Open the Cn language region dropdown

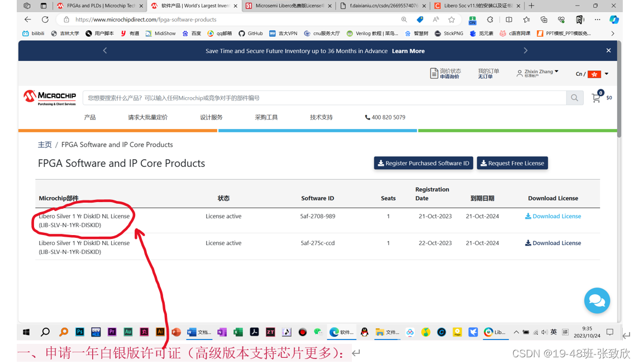[x=592, y=74]
